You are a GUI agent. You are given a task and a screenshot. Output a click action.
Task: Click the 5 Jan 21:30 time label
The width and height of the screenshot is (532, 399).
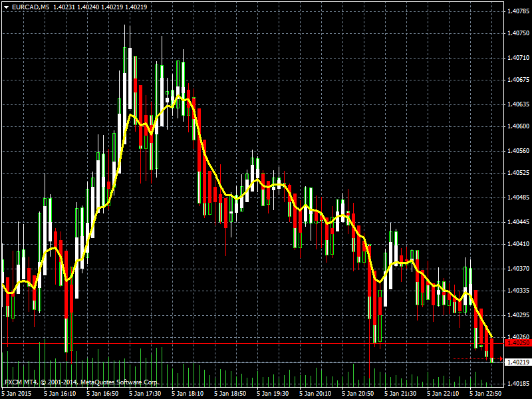coord(400,393)
